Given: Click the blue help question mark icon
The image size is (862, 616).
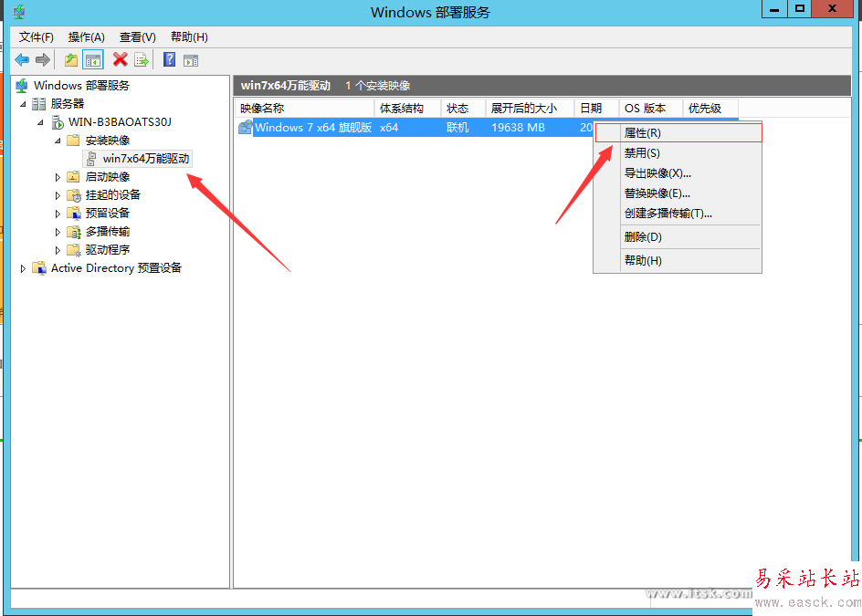Looking at the screenshot, I should point(169,59).
